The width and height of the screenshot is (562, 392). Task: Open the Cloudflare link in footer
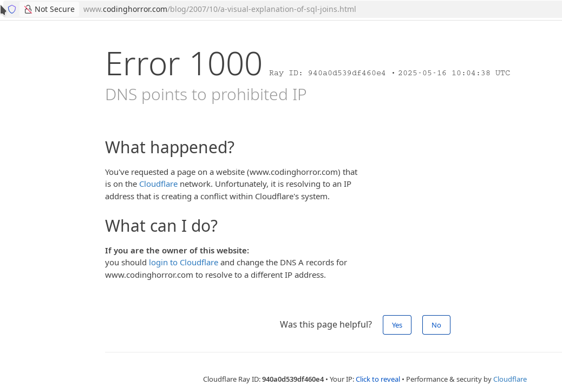coord(509,380)
